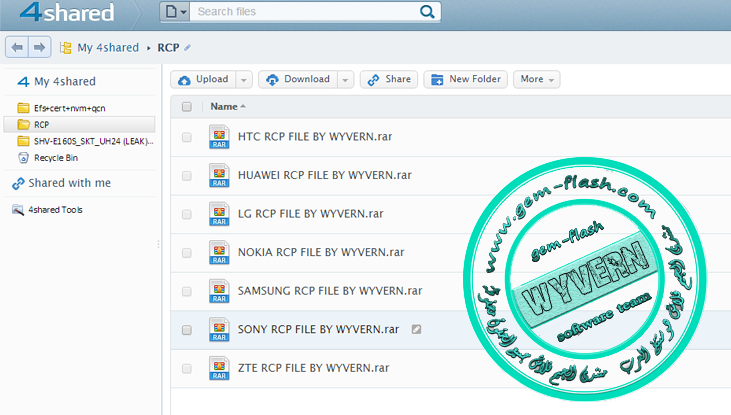Image resolution: width=731 pixels, height=415 pixels.
Task: Click the Share button
Action: [x=389, y=79]
